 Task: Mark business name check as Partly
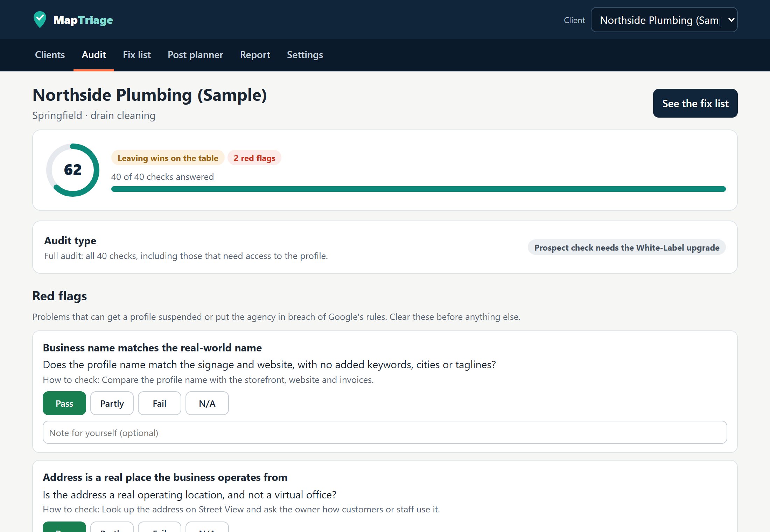[112, 403]
